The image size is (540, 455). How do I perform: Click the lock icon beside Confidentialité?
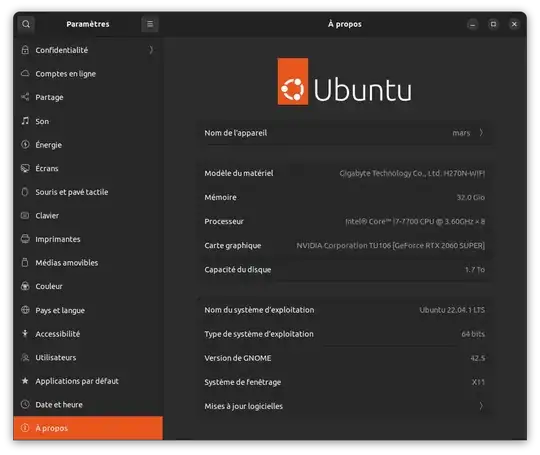pyautogui.click(x=25, y=50)
